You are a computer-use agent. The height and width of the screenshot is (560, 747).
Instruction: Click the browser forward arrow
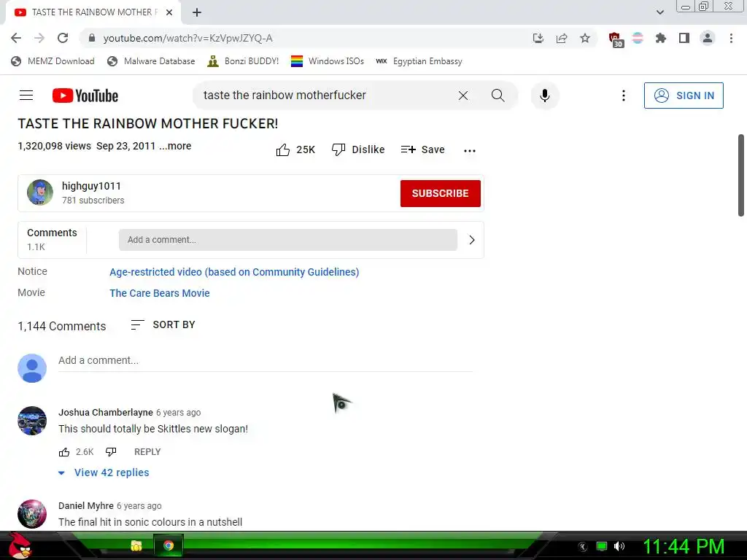(x=39, y=38)
